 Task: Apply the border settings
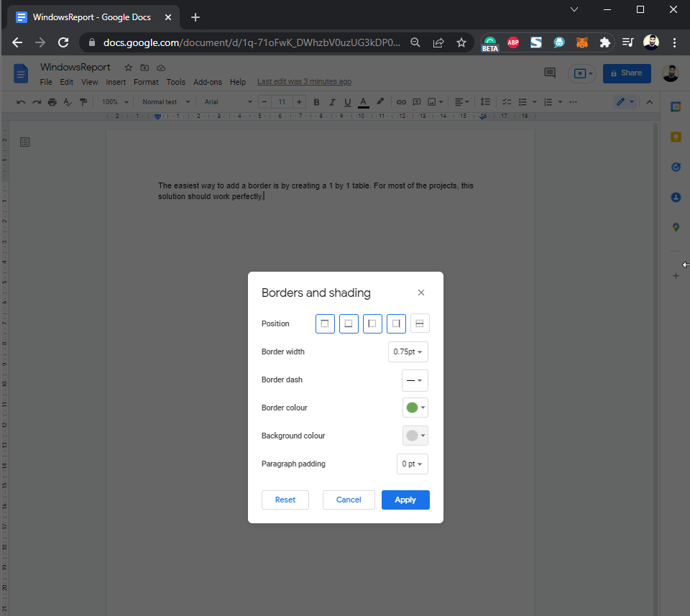tap(405, 500)
